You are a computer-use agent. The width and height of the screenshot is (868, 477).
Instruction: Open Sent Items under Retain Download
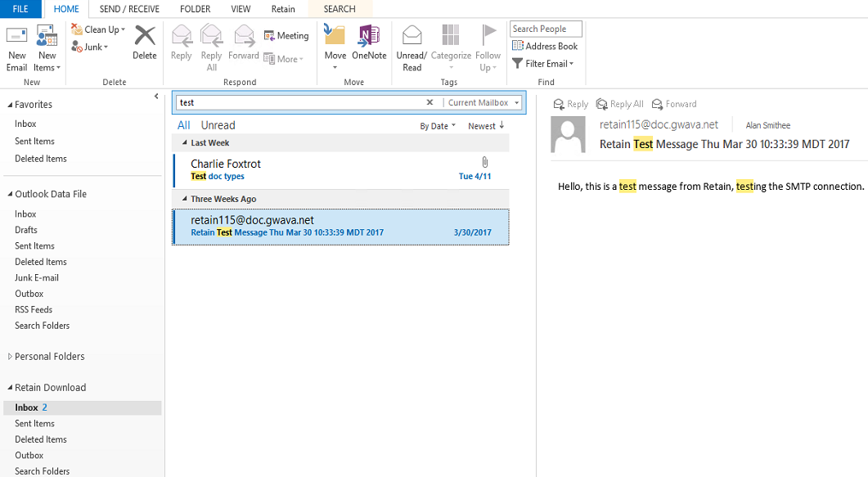34,424
